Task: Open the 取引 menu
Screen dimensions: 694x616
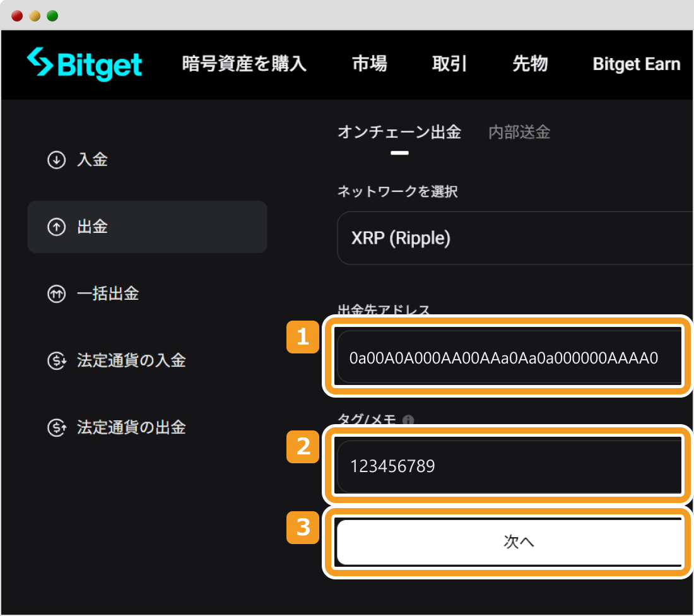Action: (x=449, y=64)
